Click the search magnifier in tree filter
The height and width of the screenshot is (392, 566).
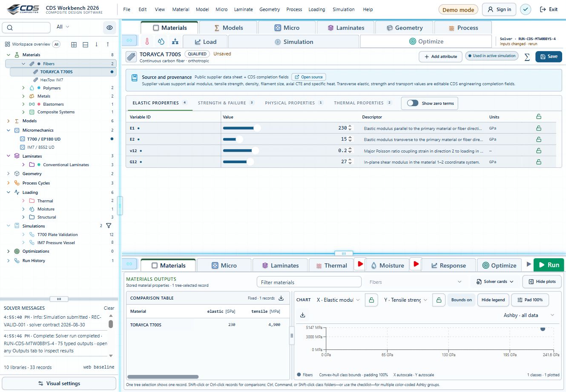coord(10,28)
